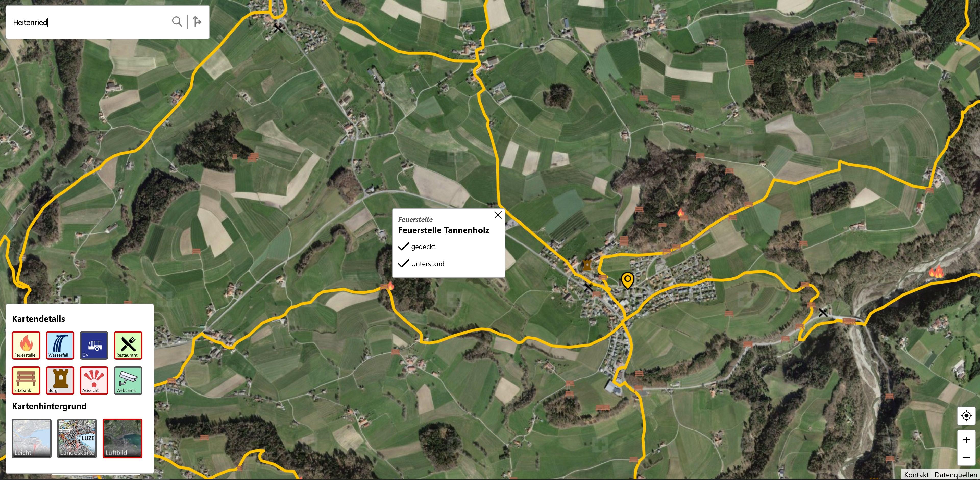The height and width of the screenshot is (480, 980).
Task: Toggle Sitzbank bench layer
Action: [x=26, y=380]
